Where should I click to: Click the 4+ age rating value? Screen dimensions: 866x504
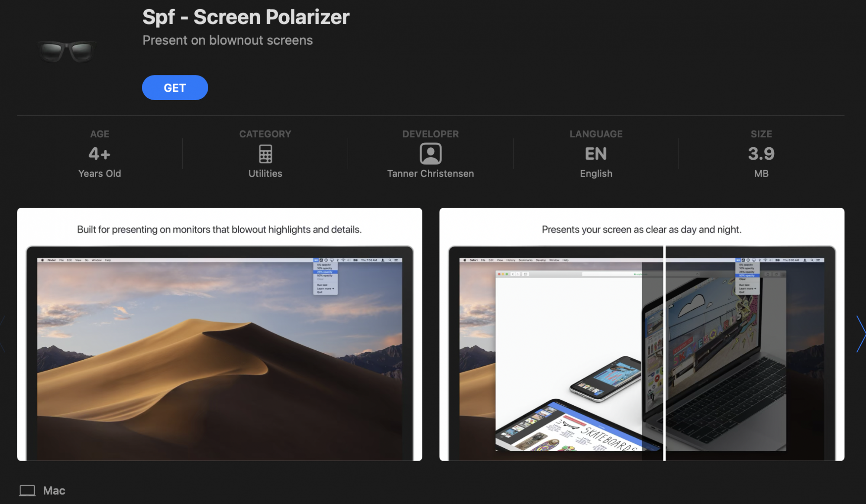100,154
